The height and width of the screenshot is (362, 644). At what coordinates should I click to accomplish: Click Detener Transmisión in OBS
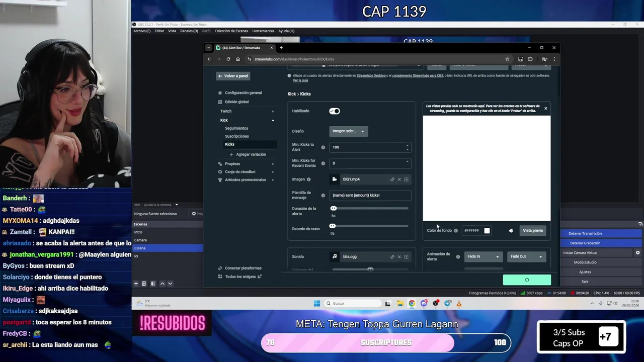coord(585,234)
